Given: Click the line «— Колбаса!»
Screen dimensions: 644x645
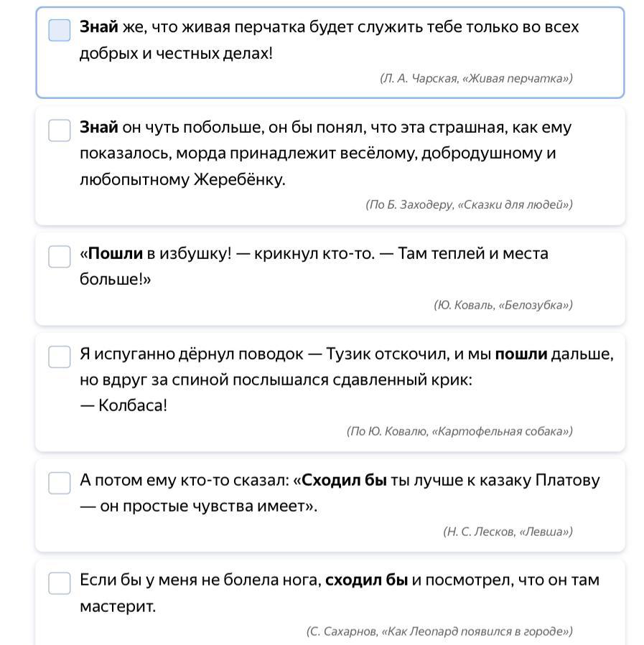Looking at the screenshot, I should click(x=123, y=405).
